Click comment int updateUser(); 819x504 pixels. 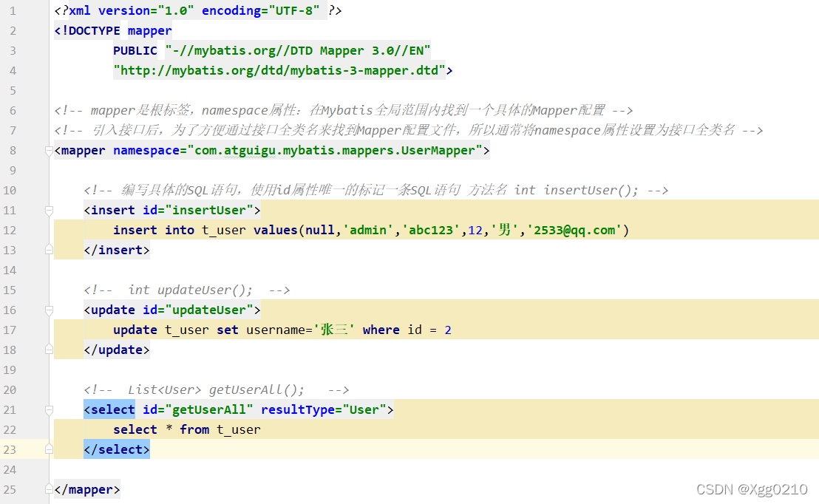(187, 290)
